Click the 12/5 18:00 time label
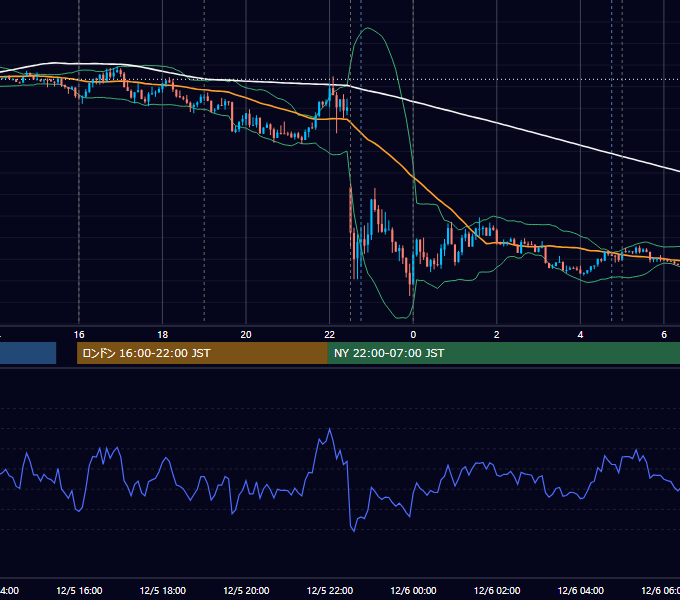The height and width of the screenshot is (600, 680). coord(163,590)
